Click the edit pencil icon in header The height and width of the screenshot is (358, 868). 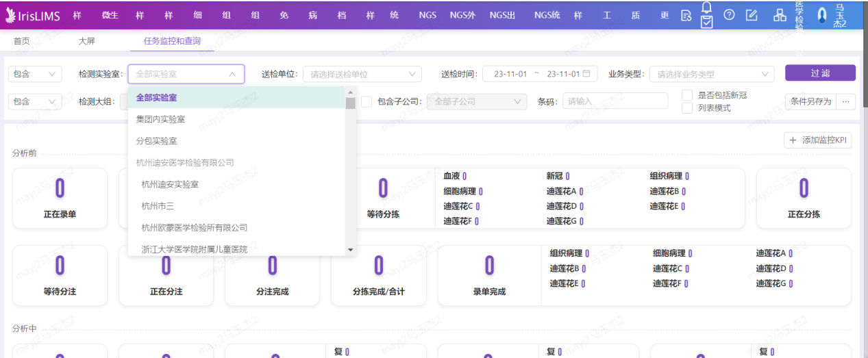coord(752,15)
